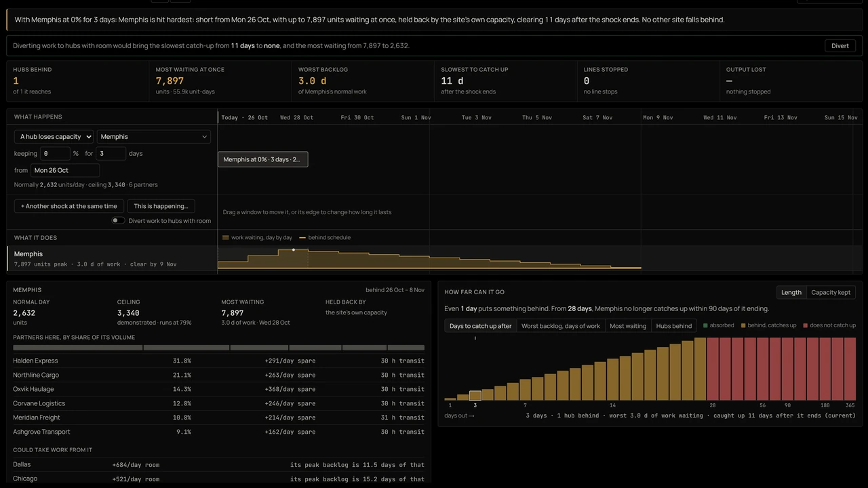Click the Divert button

(840, 45)
